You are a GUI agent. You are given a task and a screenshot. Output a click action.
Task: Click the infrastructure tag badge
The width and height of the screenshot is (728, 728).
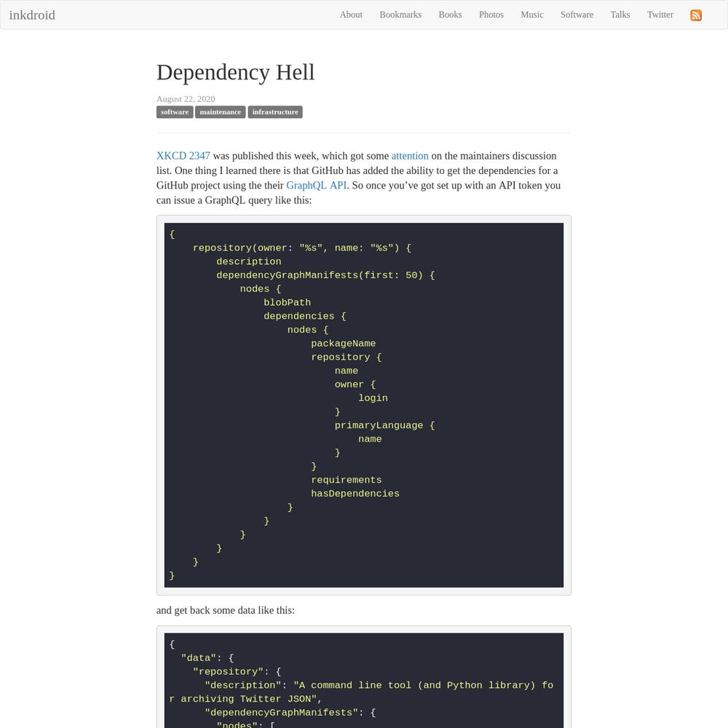click(x=275, y=112)
